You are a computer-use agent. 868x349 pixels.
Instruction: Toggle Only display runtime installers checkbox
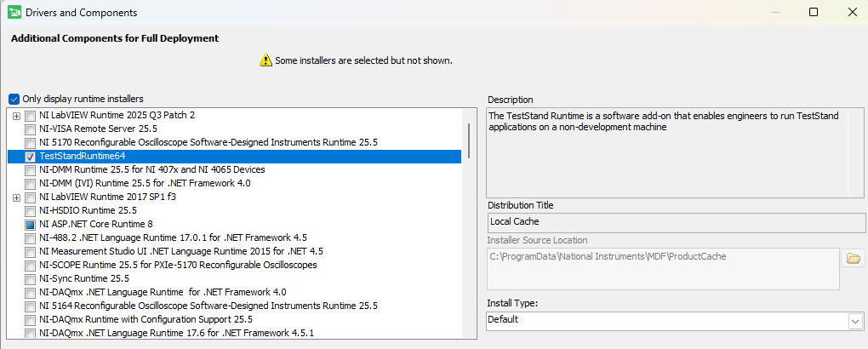pyautogui.click(x=14, y=99)
